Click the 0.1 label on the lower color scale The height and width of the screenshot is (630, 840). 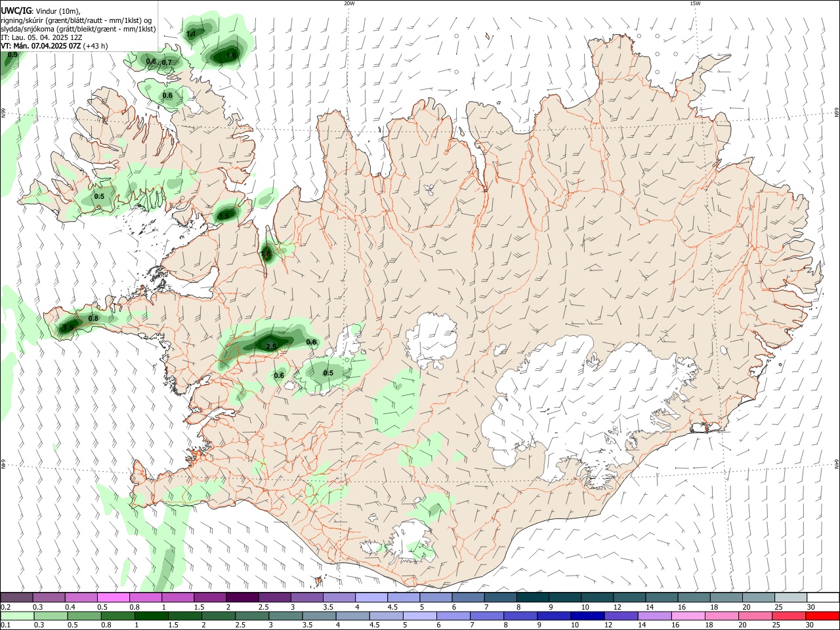pyautogui.click(x=5, y=625)
